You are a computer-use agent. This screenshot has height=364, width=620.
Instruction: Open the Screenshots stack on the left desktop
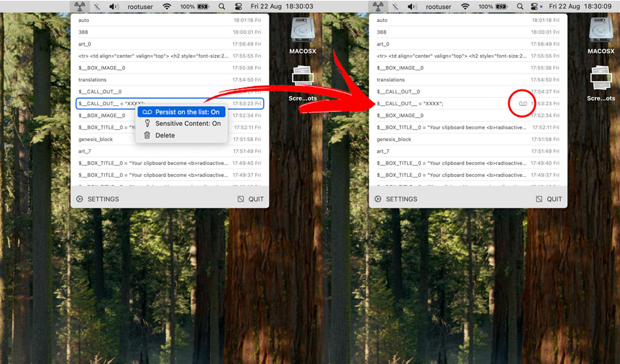point(302,84)
